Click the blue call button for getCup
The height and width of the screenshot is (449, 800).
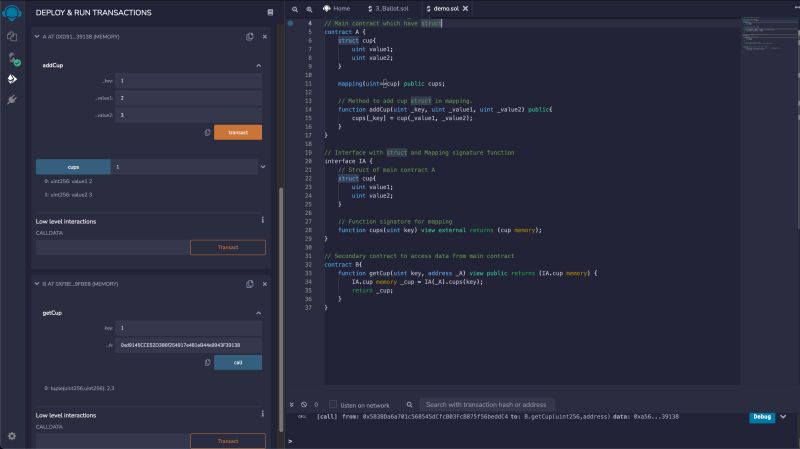pos(238,362)
